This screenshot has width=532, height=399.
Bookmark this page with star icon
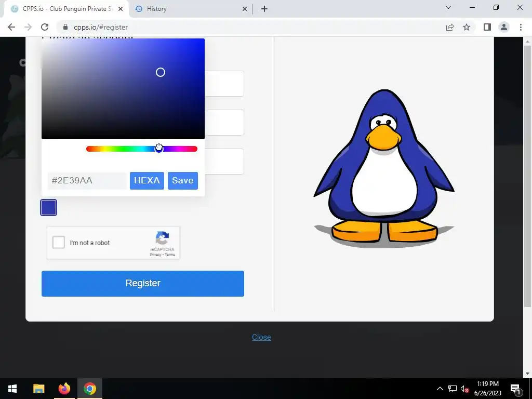[x=467, y=27]
